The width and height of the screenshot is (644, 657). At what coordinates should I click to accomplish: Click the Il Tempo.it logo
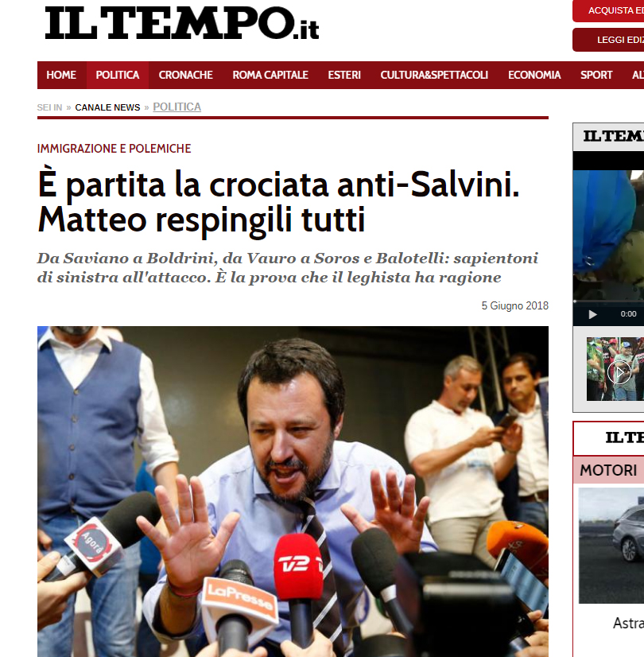point(182,24)
